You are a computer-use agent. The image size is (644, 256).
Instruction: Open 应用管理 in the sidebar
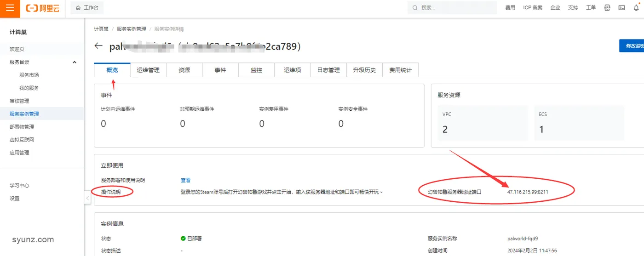point(19,153)
